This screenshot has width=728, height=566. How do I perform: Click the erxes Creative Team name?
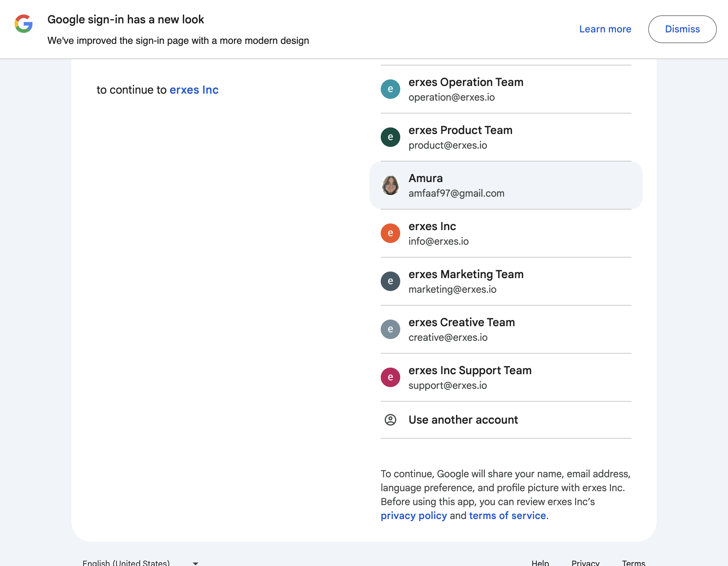[462, 322]
